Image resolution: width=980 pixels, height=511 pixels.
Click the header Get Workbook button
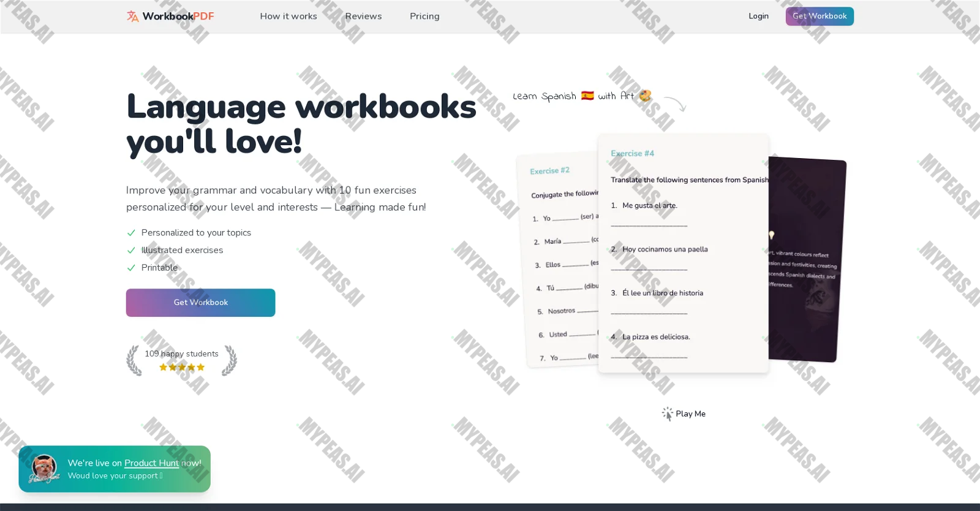point(820,16)
